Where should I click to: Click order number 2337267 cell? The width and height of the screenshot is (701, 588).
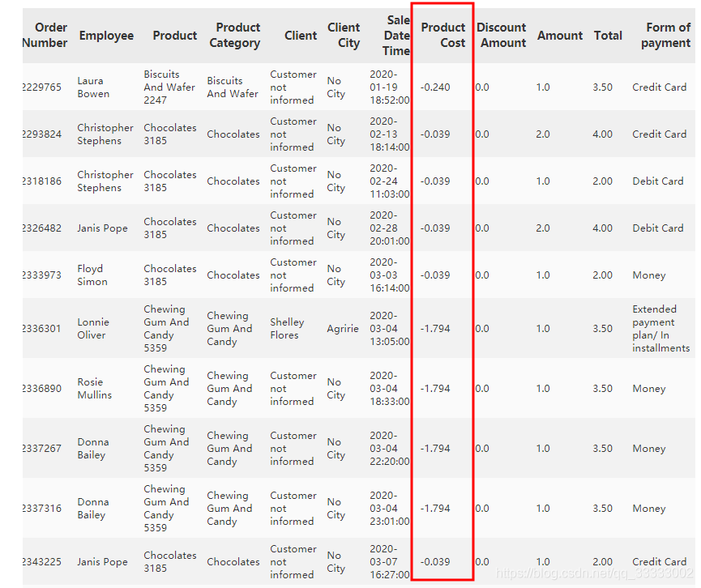pyautogui.click(x=42, y=448)
